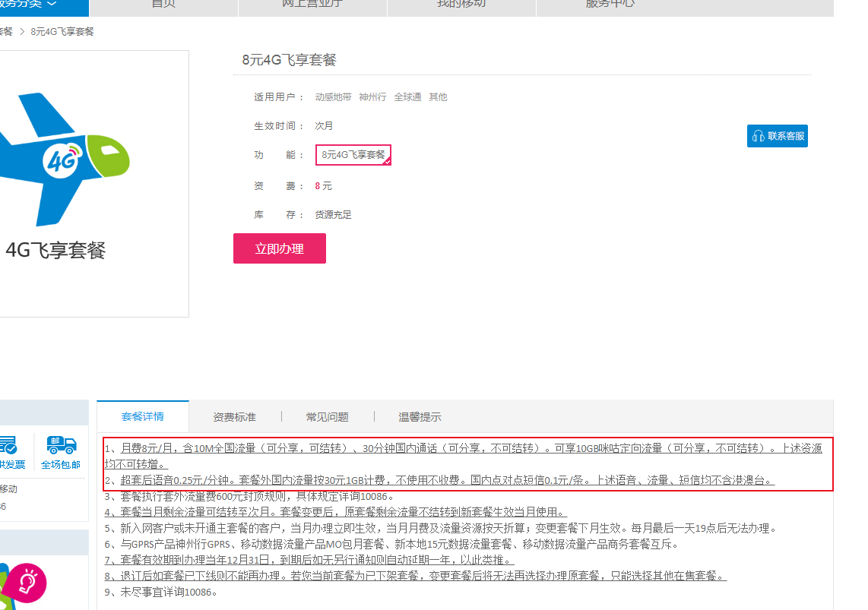The image size is (868, 610).
Task: Click the 立即办理 button
Action: tap(279, 248)
